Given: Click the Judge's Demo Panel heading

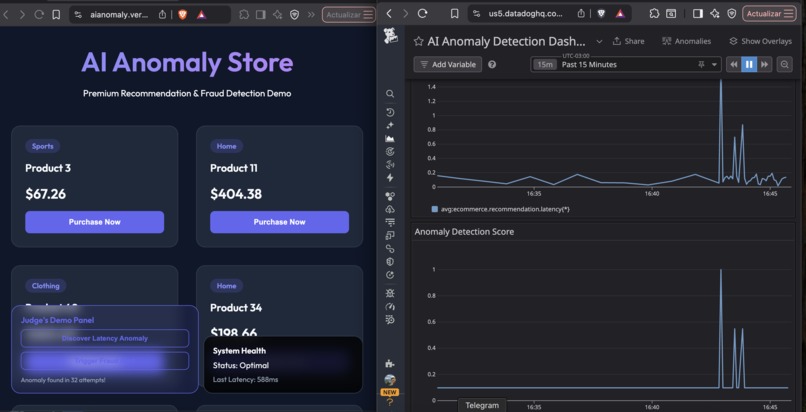Looking at the screenshot, I should [x=58, y=320].
